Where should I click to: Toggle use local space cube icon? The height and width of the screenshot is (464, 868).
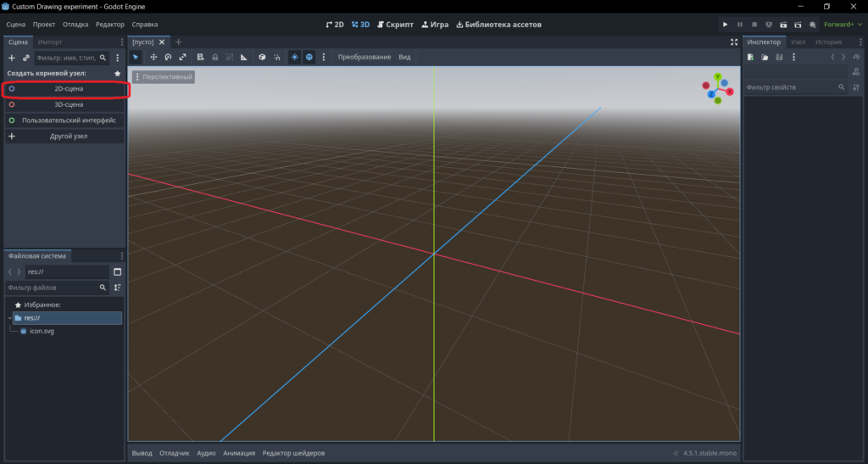pos(262,57)
